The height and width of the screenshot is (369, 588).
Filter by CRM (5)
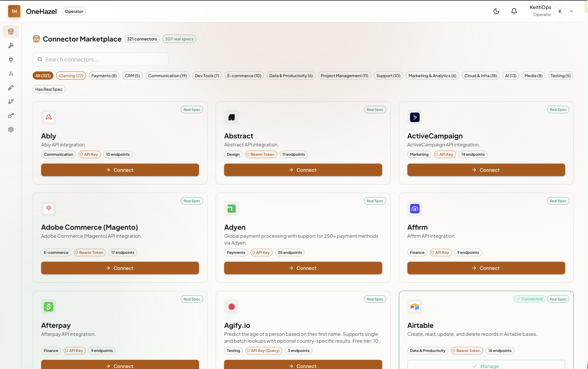[132, 76]
